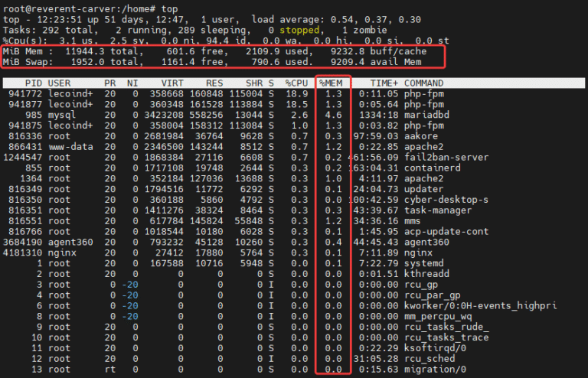
Task: Click the acp-update-cont command name
Action: pos(446,231)
